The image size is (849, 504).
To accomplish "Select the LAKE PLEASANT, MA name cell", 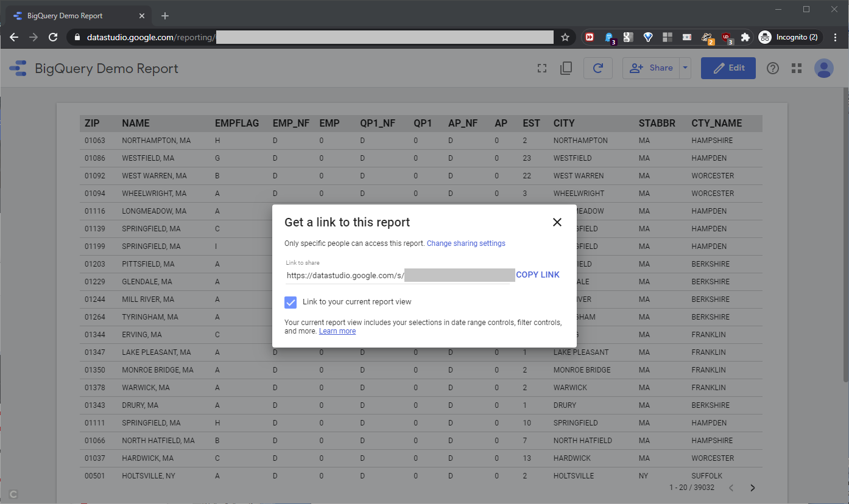I will (x=157, y=352).
